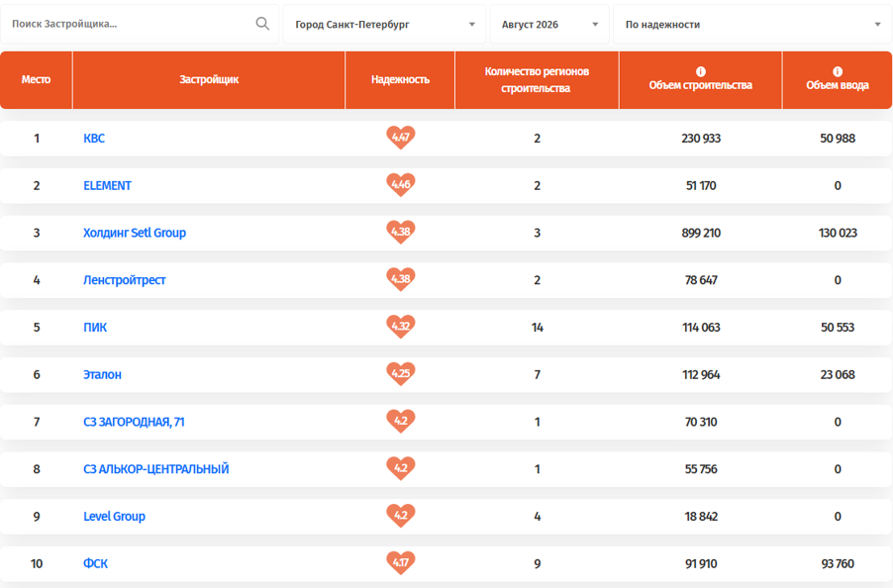Click region count 7 in Эталон row
Viewport: 893px width, 588px height.
click(x=537, y=374)
